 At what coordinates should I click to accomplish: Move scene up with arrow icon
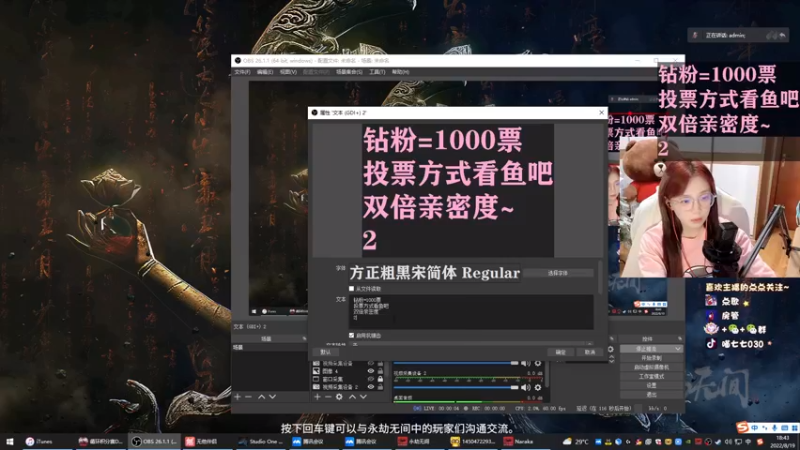point(261,396)
